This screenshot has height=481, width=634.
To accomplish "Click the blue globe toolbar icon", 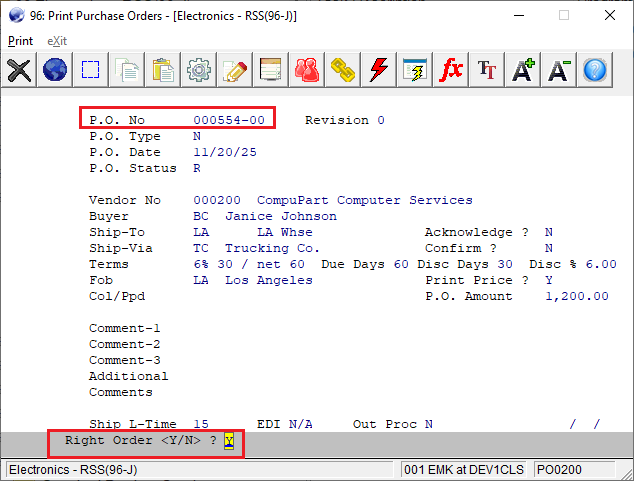I will (x=55, y=70).
